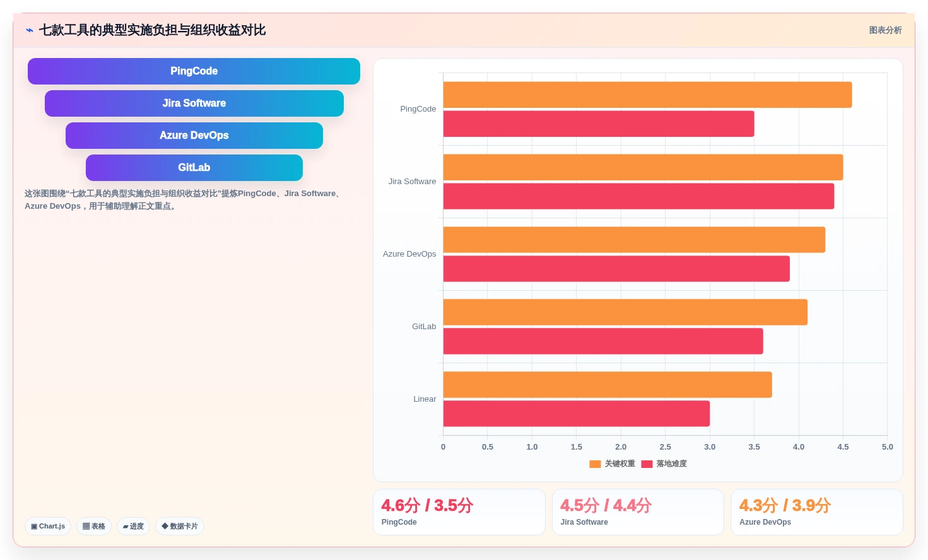Viewport: 928px width, 560px height.
Task: Open the 4.6分 / 3.5分 PingCode card
Action: 459,512
